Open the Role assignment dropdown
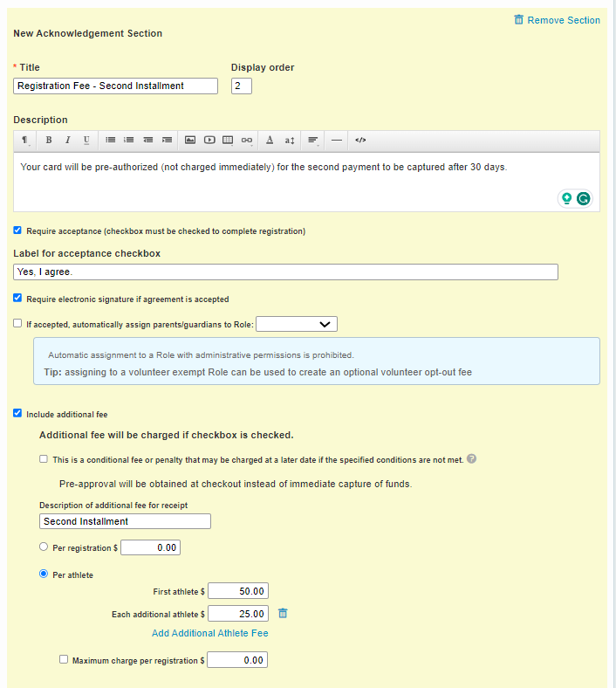 click(297, 324)
